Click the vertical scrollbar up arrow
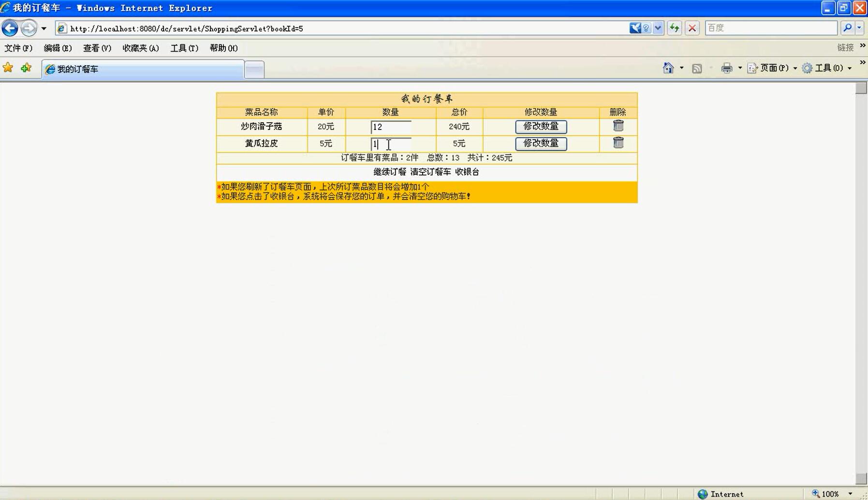 tap(861, 88)
